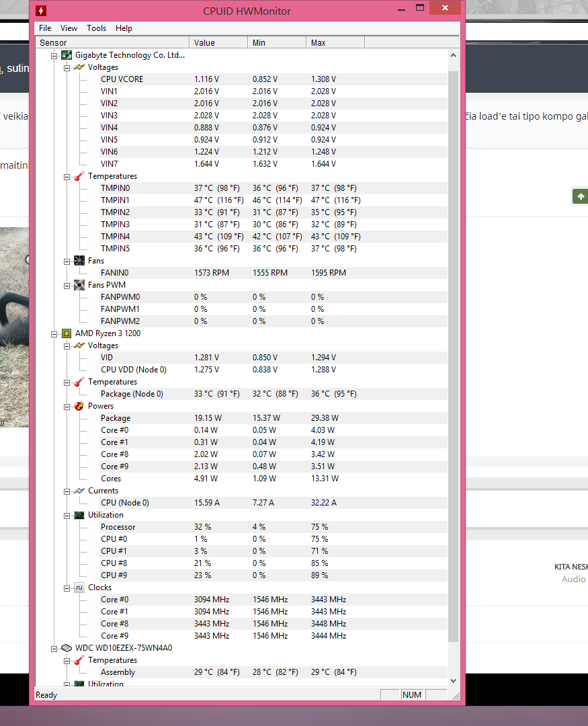
Task: Click the motherboard Temperatures thermometer icon
Action: click(x=79, y=176)
